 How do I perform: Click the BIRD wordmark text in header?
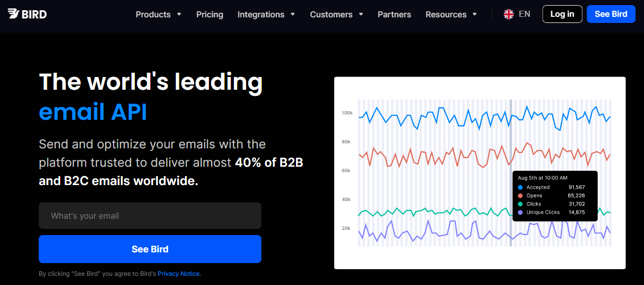34,14
